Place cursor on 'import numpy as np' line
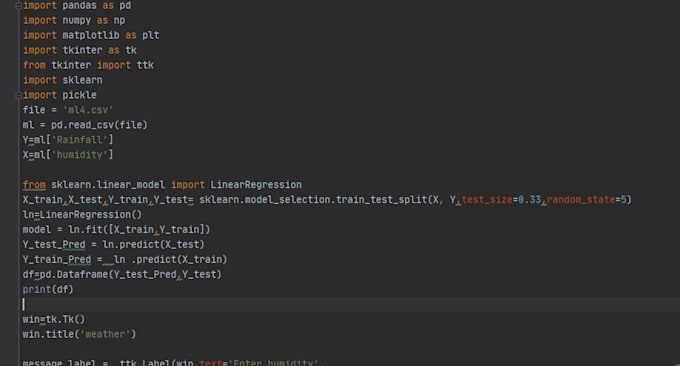This screenshot has width=680, height=366. (74, 20)
